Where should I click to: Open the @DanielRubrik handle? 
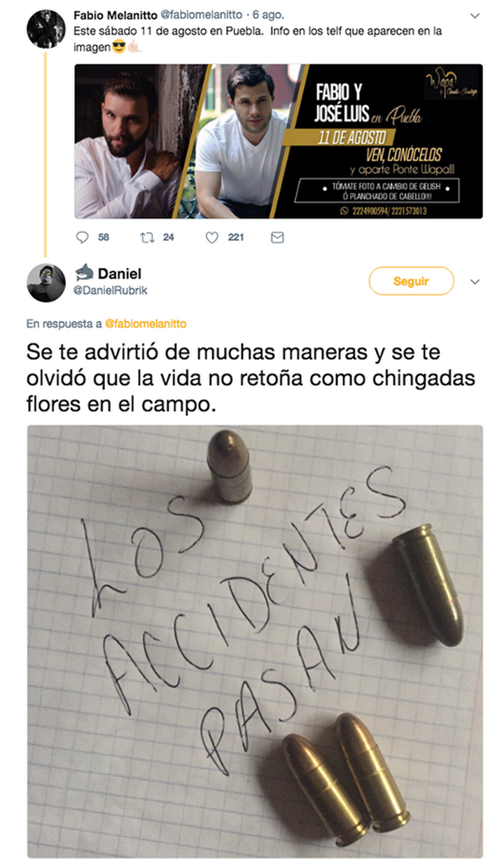pos(111,291)
